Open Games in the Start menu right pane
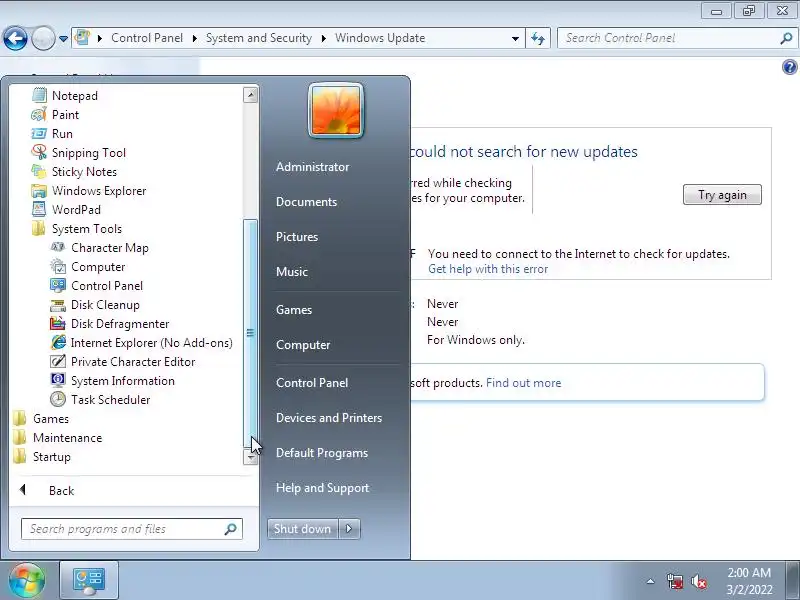800x600 pixels. pos(294,310)
